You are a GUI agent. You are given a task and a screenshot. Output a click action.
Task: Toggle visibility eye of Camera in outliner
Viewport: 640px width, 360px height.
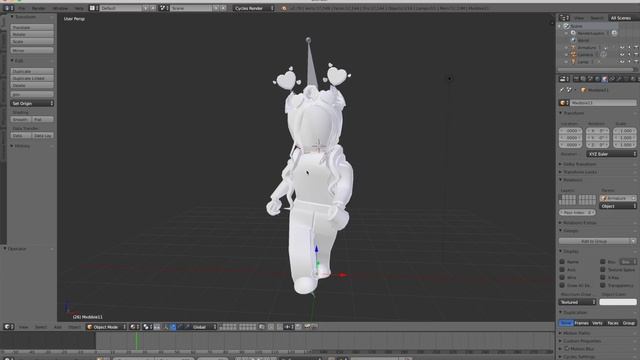click(622, 55)
